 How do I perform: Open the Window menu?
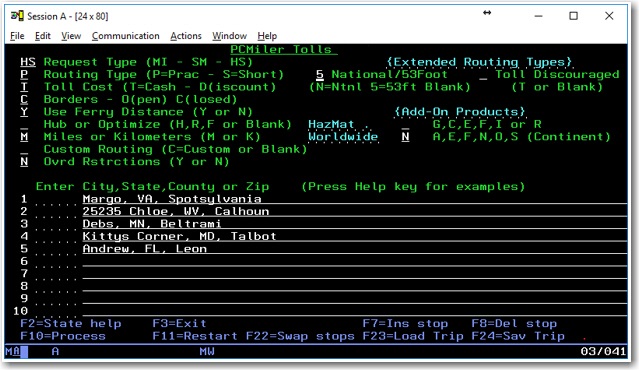(x=229, y=36)
